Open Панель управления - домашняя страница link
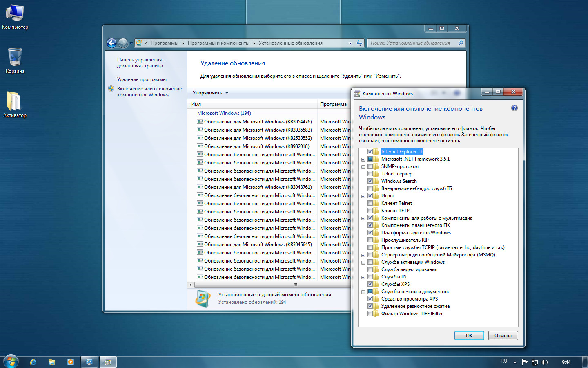The width and height of the screenshot is (588, 368). click(x=141, y=63)
